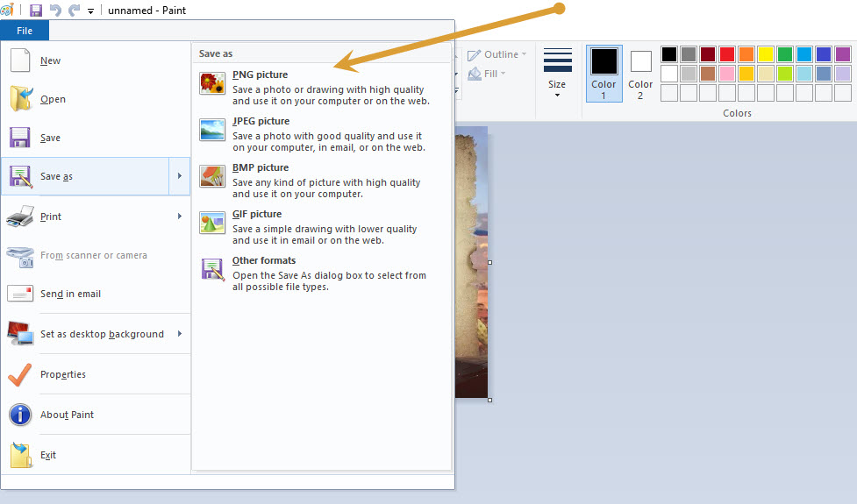Screen dimensions: 857x504
Task: Pick the pink color swatch
Action: click(x=727, y=73)
